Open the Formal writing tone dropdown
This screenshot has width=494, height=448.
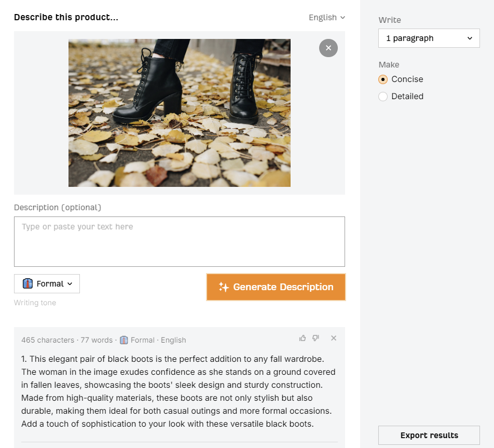click(x=47, y=284)
